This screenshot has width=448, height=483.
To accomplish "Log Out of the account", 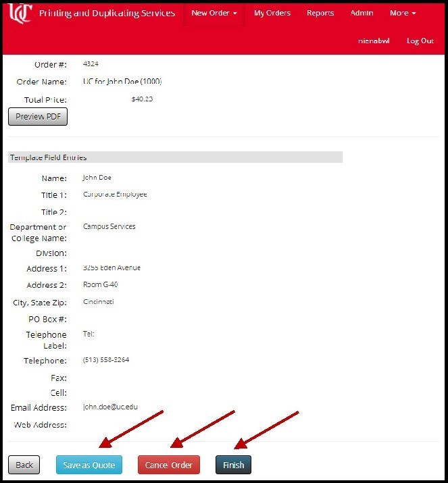I will (420, 41).
